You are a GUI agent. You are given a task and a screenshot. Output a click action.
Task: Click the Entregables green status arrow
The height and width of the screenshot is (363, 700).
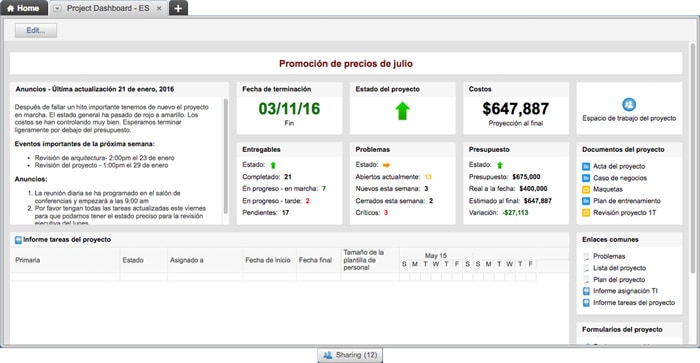pos(273,165)
